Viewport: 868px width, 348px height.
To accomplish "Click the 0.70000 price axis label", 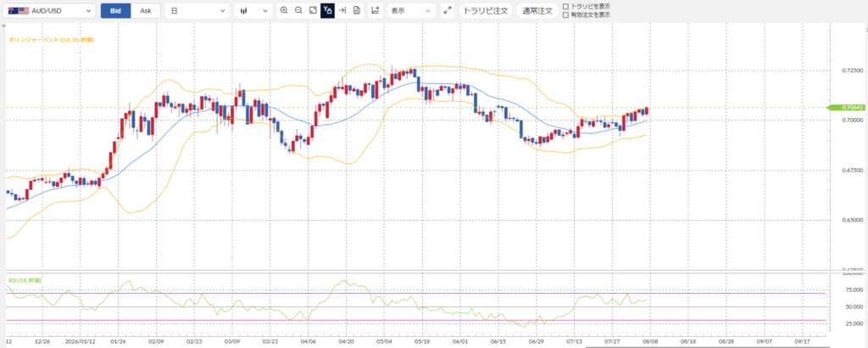I will pyautogui.click(x=852, y=121).
